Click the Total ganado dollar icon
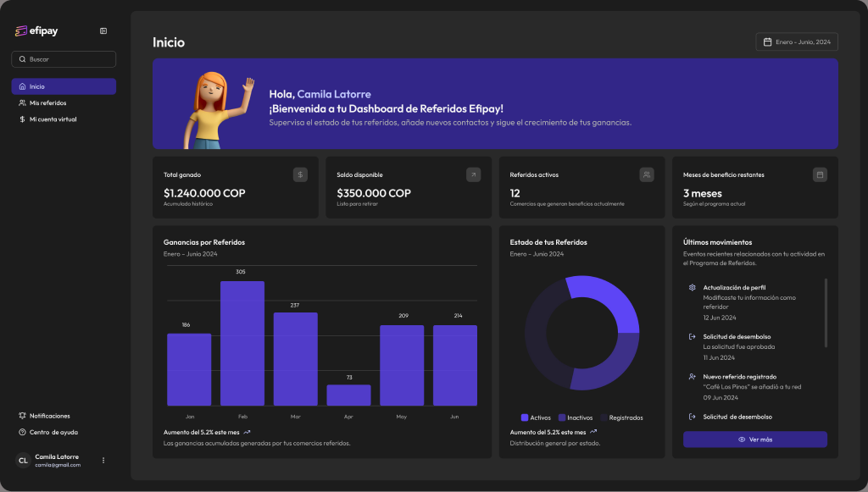868x492 pixels. (300, 174)
